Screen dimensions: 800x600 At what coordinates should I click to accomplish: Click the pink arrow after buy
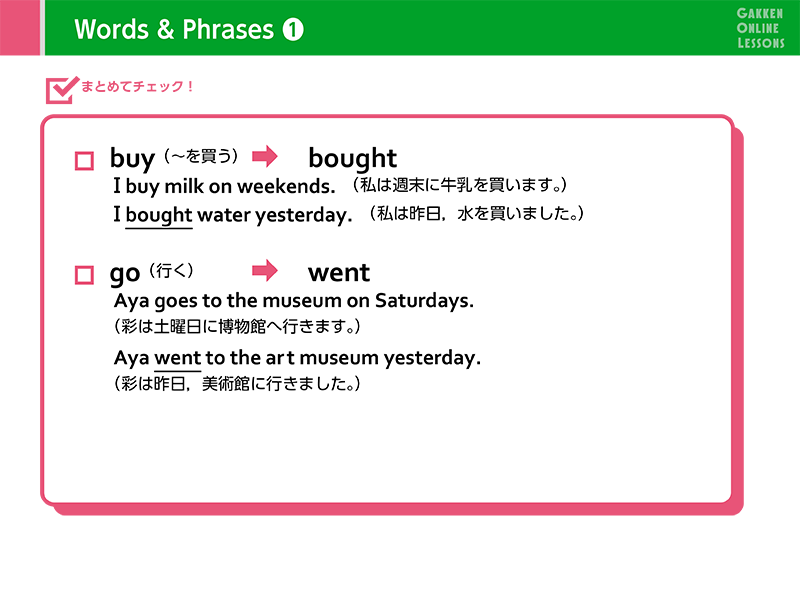tap(264, 156)
